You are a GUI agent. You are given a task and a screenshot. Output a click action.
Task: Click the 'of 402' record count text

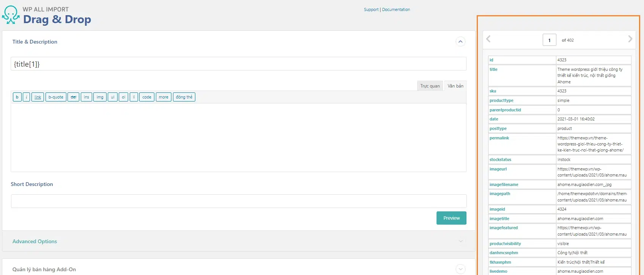pyautogui.click(x=568, y=40)
